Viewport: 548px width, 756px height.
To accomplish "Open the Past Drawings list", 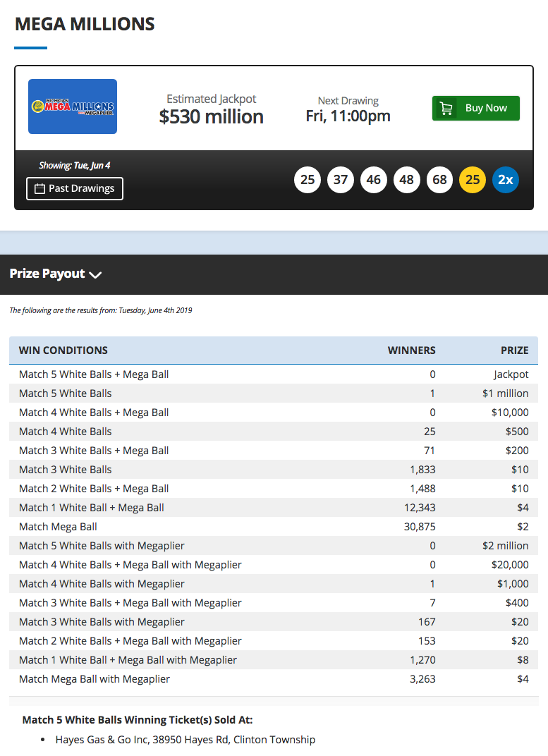I will point(75,188).
